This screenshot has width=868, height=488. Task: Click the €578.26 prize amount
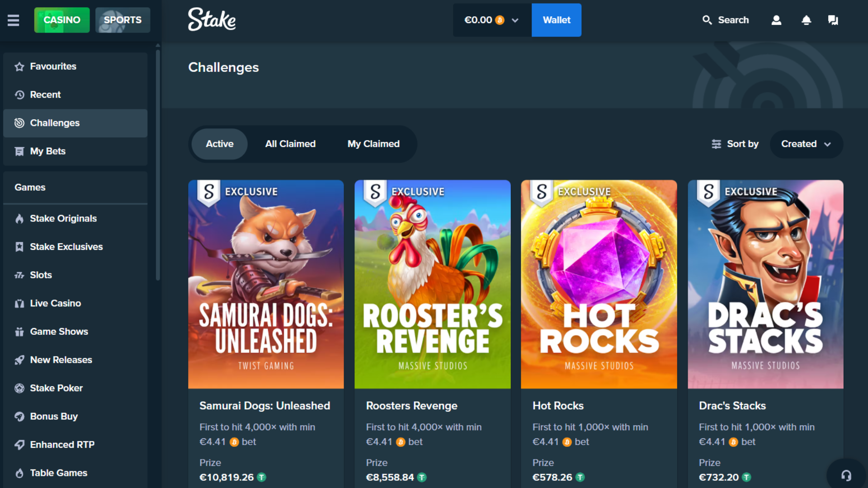click(552, 477)
